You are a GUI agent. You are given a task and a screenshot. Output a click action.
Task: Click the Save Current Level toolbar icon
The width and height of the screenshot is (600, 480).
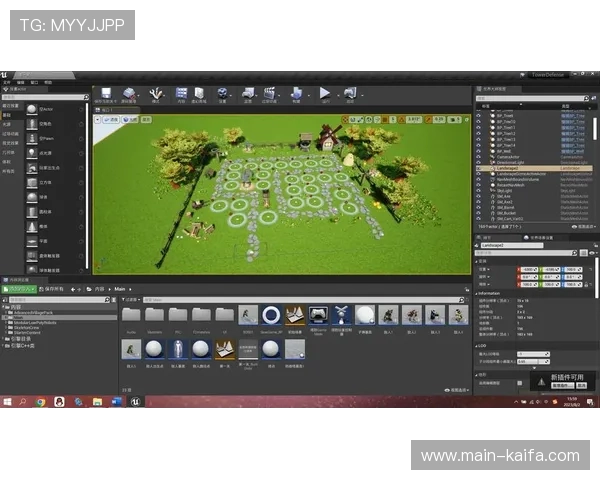[103, 93]
